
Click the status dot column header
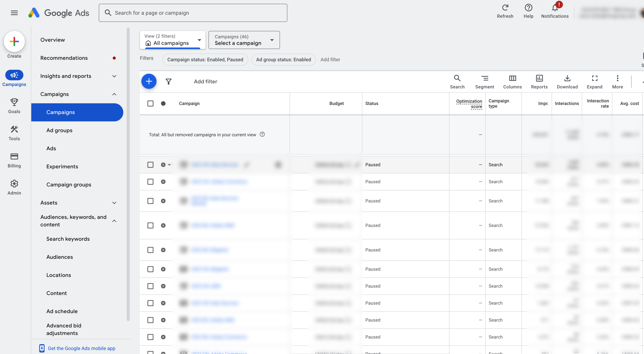(163, 103)
